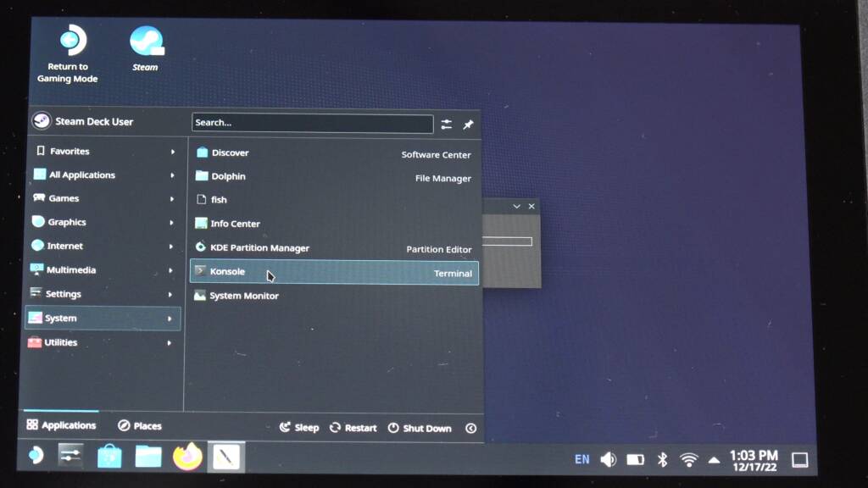Click the input field in the background dialog

coord(507,241)
